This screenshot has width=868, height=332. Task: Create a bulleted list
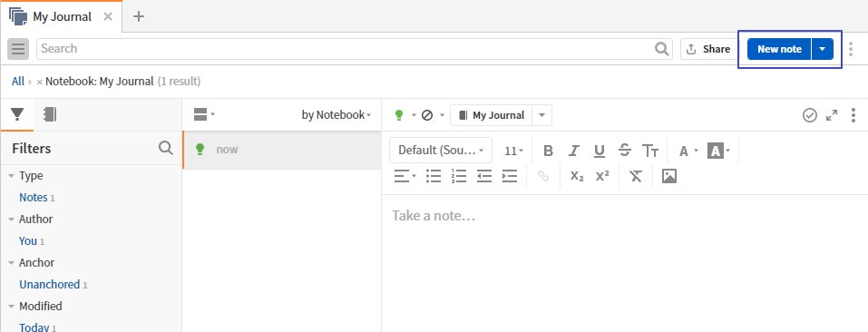point(434,176)
